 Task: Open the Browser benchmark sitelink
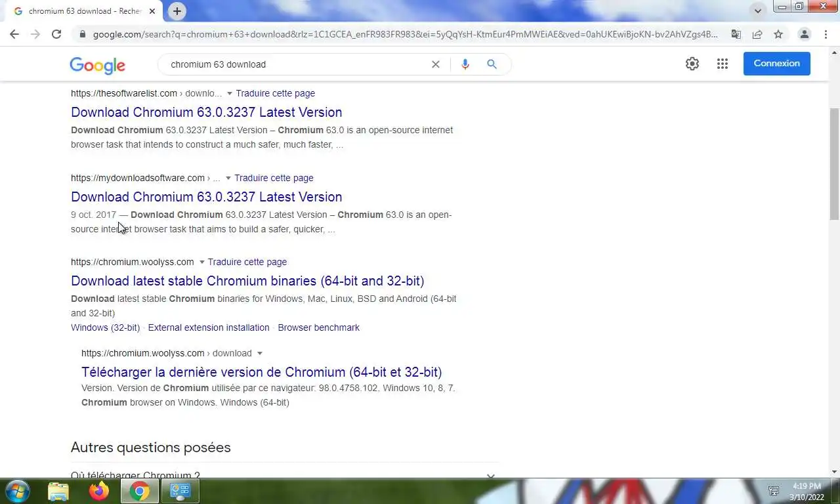319,327
